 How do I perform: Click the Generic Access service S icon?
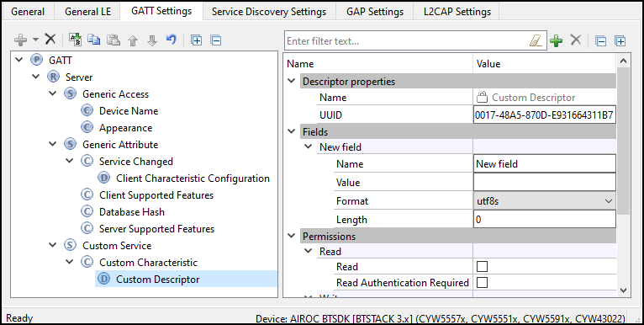pos(71,94)
